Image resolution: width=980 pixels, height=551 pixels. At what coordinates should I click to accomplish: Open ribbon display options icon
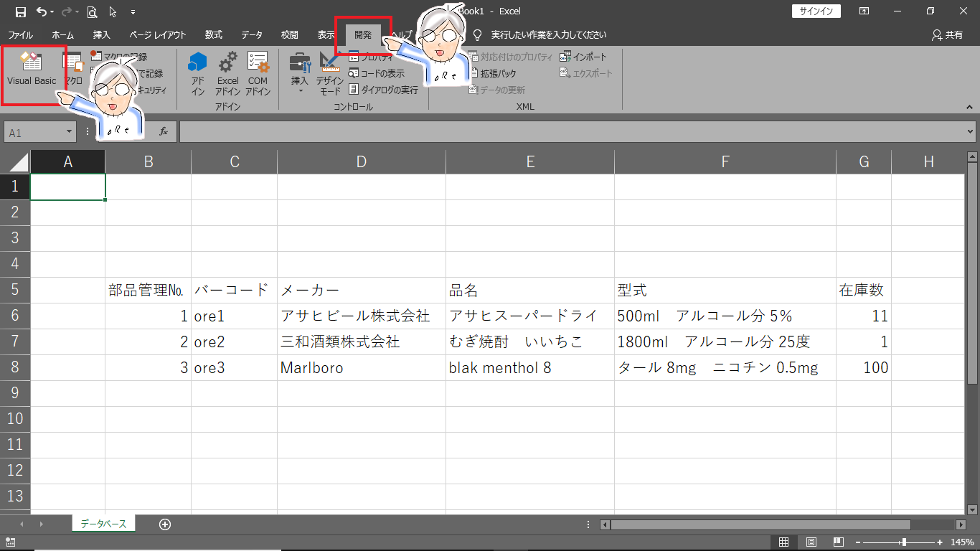click(864, 11)
